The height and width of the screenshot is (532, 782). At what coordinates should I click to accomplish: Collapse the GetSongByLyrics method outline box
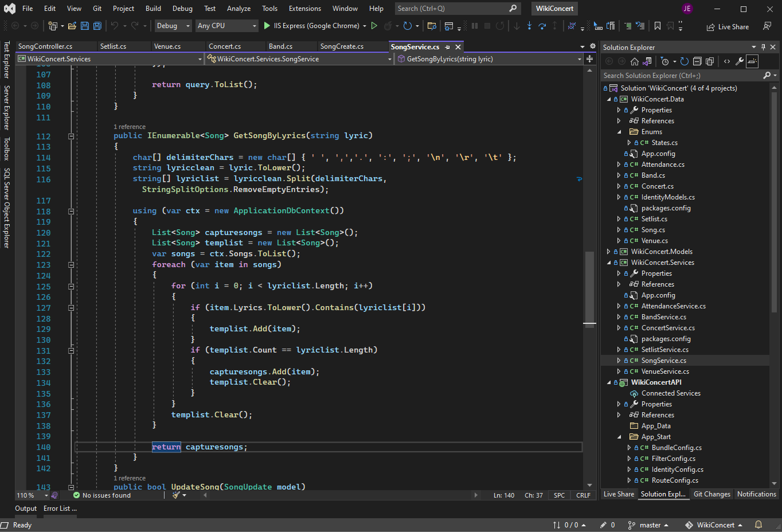pos(71,136)
